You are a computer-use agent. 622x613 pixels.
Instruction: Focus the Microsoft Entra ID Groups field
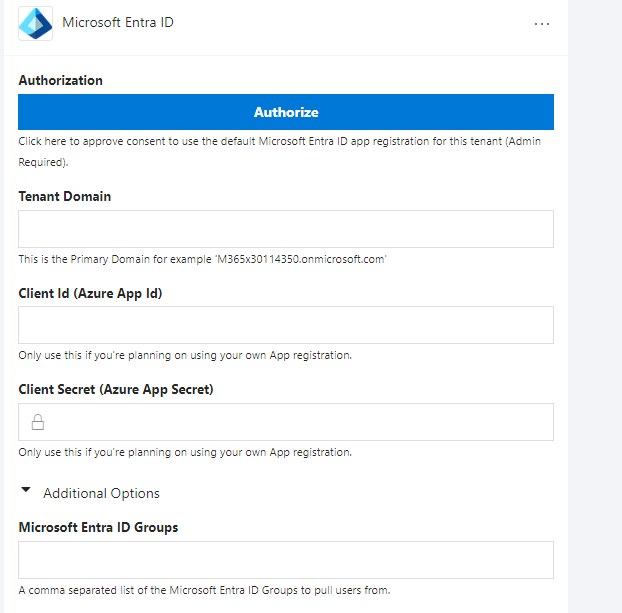click(x=286, y=560)
